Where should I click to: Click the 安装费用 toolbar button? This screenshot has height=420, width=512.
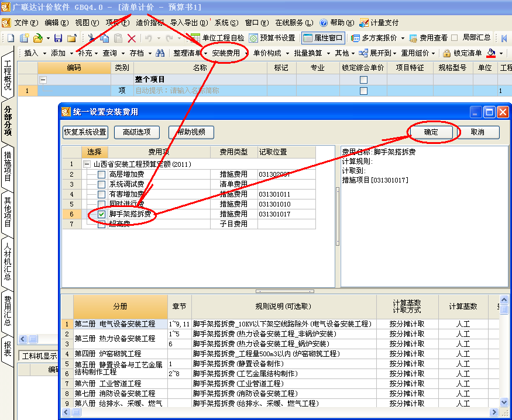click(226, 53)
